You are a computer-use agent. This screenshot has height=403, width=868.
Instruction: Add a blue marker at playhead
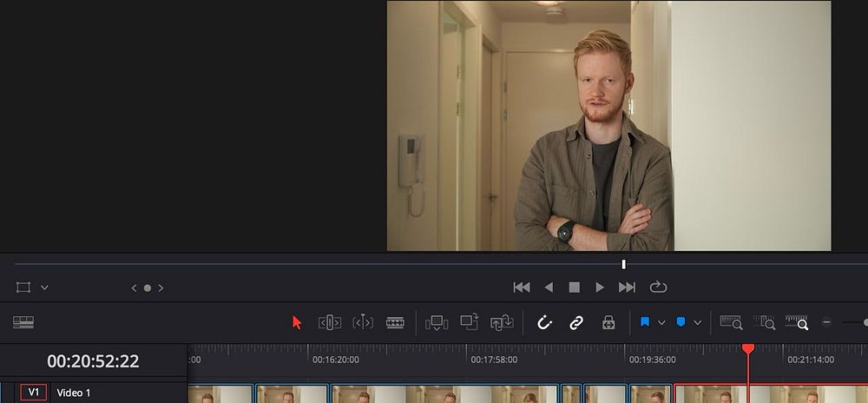tap(681, 322)
